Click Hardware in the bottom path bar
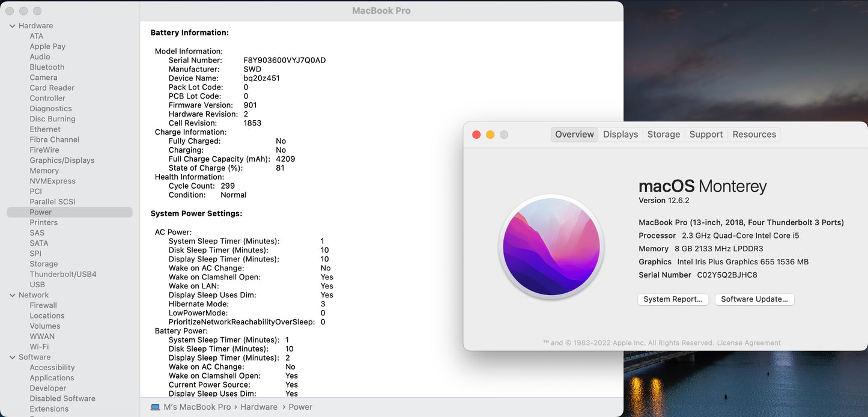The image size is (868, 417). (259, 407)
